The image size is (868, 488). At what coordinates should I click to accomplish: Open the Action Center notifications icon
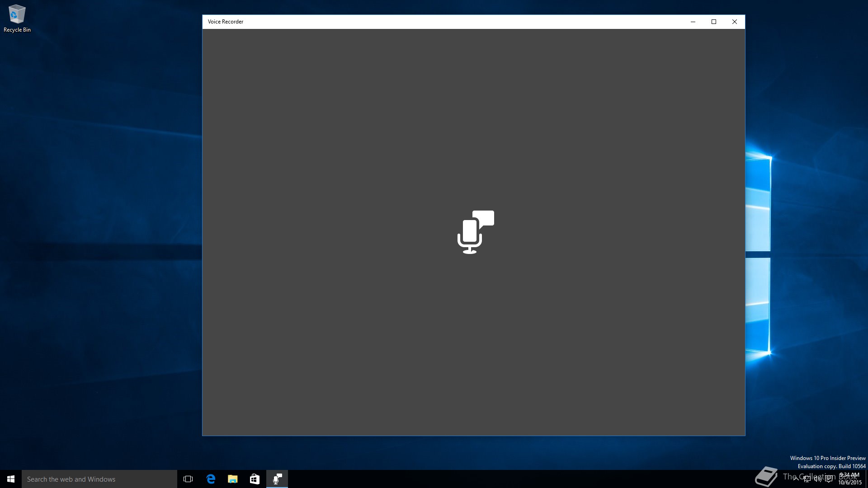[829, 479]
